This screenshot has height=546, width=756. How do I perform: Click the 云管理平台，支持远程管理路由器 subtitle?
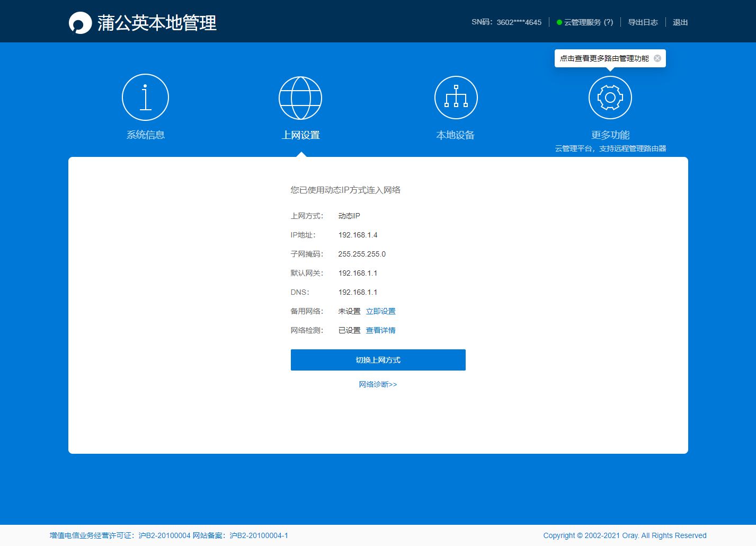click(x=610, y=148)
